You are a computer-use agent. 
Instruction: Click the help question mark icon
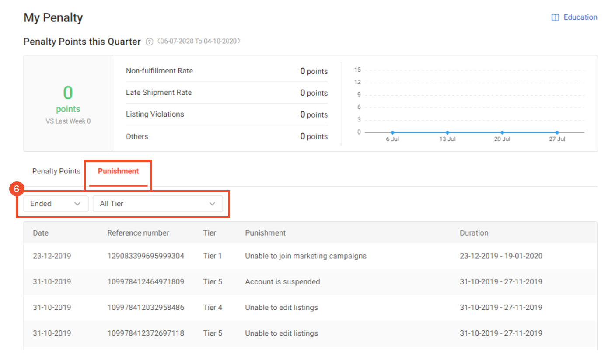(x=149, y=42)
